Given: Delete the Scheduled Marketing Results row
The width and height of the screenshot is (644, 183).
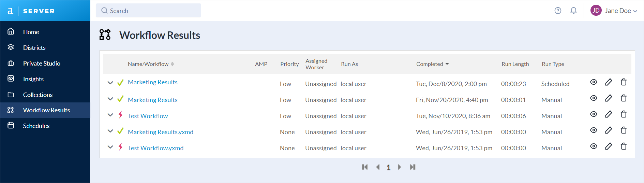Looking at the screenshot, I should [624, 82].
